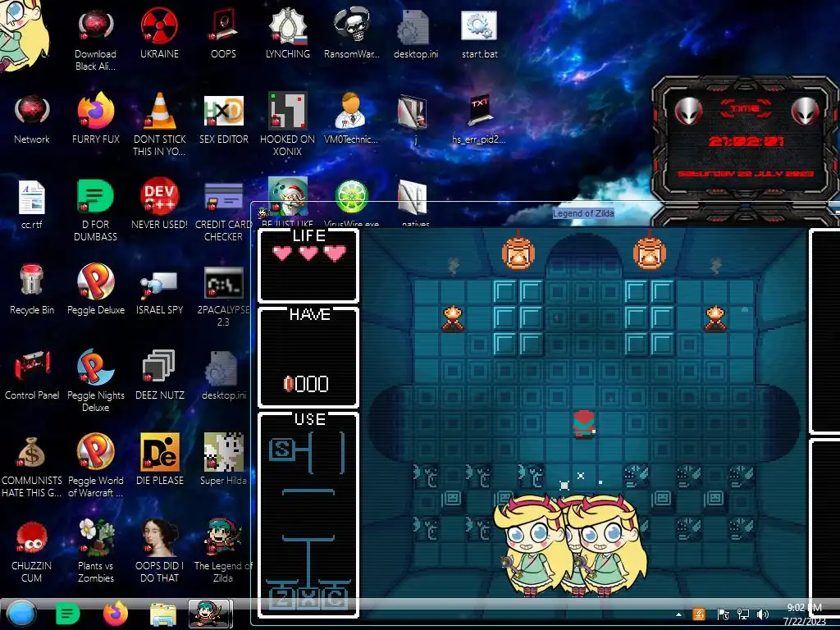Launch Peggle Nights Deluxe icon
The image size is (840, 630).
coord(95,381)
